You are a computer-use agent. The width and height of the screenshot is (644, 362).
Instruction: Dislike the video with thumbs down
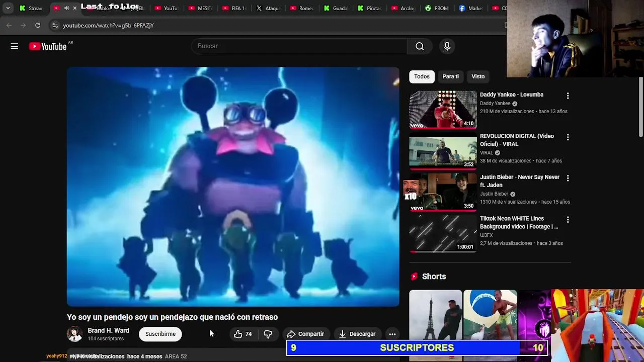tap(268, 334)
